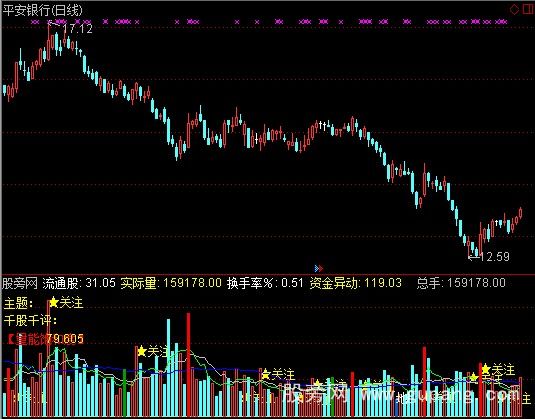Click the red split-window icon at top right
The width and height of the screenshot is (535, 419).
coord(527,9)
